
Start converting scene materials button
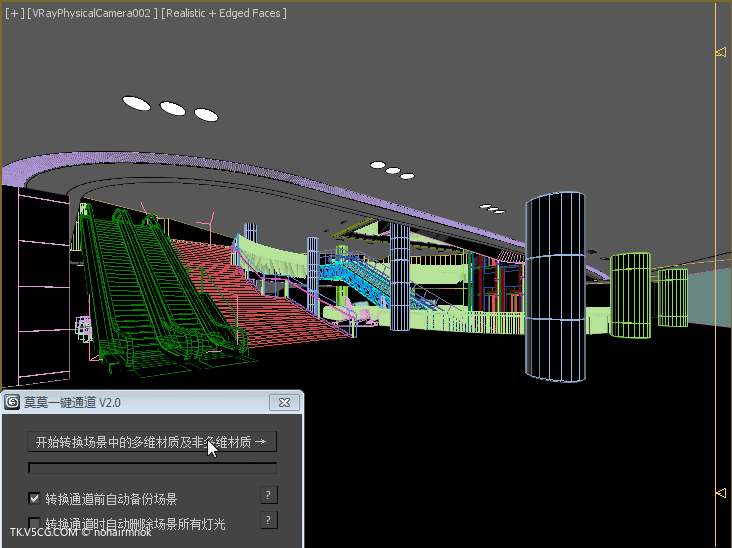tap(152, 442)
